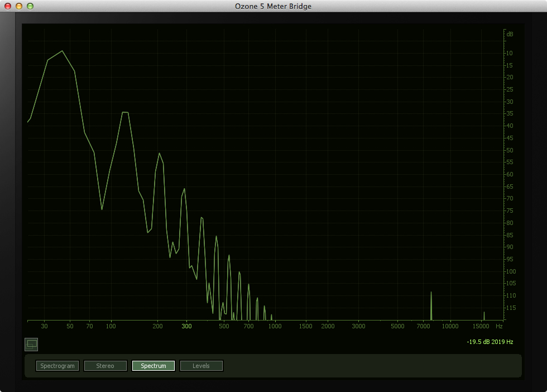This screenshot has width=547, height=392.
Task: Switch to the Stereo view
Action: pos(105,366)
